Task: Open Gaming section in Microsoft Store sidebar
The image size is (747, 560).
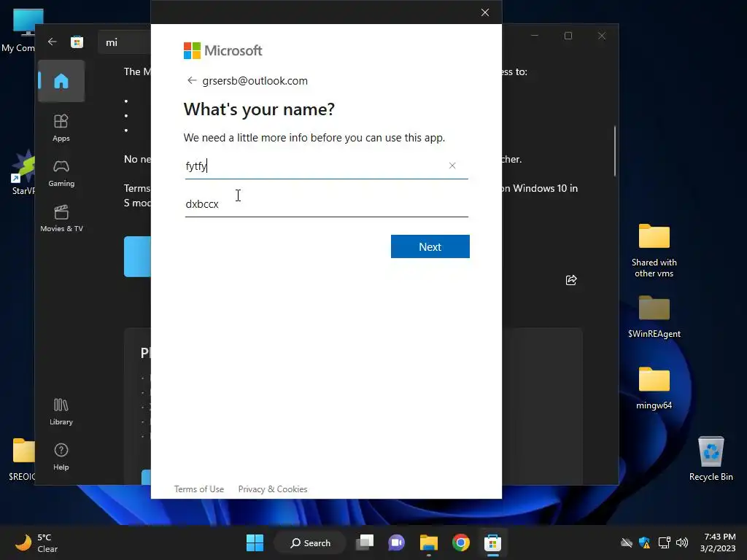Action: (61, 174)
